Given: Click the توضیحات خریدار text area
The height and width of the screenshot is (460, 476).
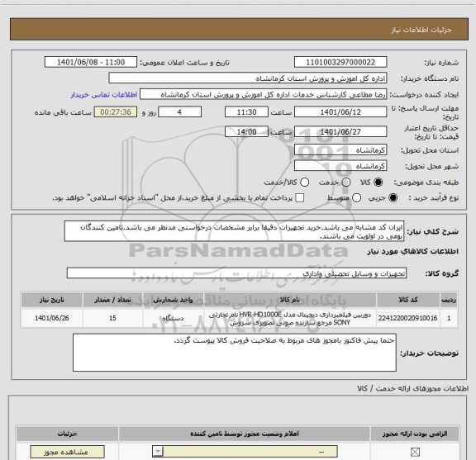Looking at the screenshot, I should [x=235, y=353].
